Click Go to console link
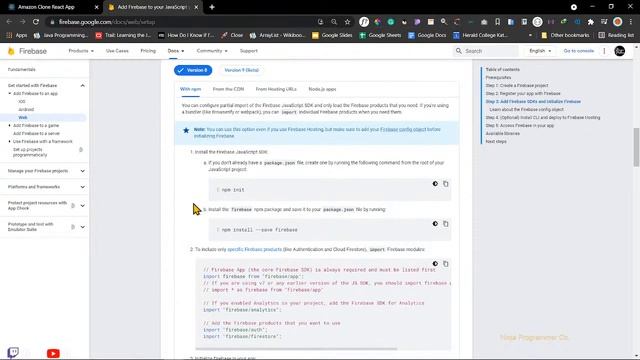 pyautogui.click(x=578, y=51)
